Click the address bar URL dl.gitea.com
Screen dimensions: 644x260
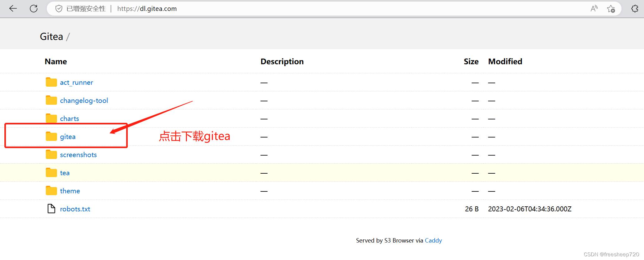tap(147, 9)
